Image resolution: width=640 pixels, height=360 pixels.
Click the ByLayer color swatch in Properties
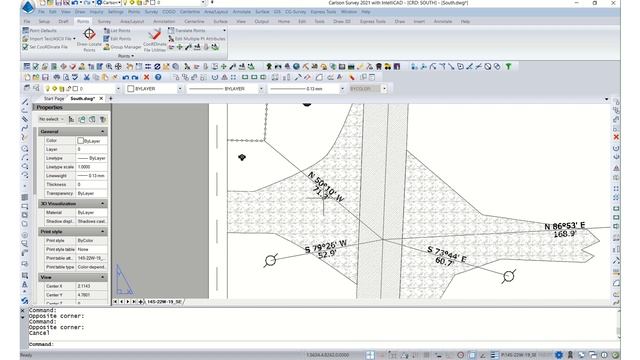(80, 140)
